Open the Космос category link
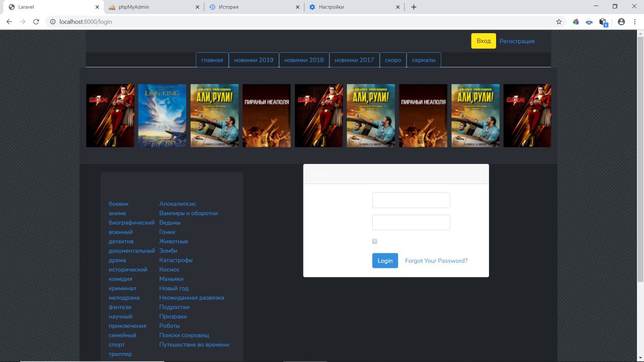This screenshot has width=644, height=362. (169, 269)
